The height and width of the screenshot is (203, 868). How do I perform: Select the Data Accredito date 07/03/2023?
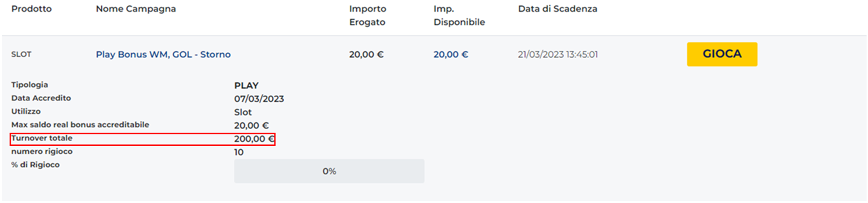point(259,99)
